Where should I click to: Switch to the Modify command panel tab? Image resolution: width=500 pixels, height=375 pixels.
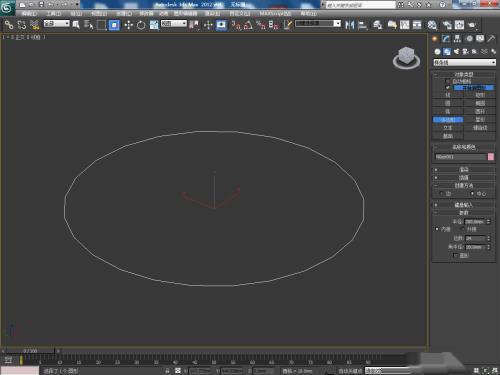point(446,39)
